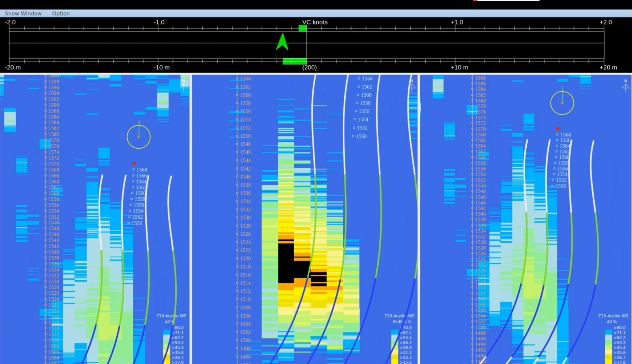The height and width of the screenshot is (364, 632).
Task: Click the green speed bar under VC knots
Action: point(303,29)
